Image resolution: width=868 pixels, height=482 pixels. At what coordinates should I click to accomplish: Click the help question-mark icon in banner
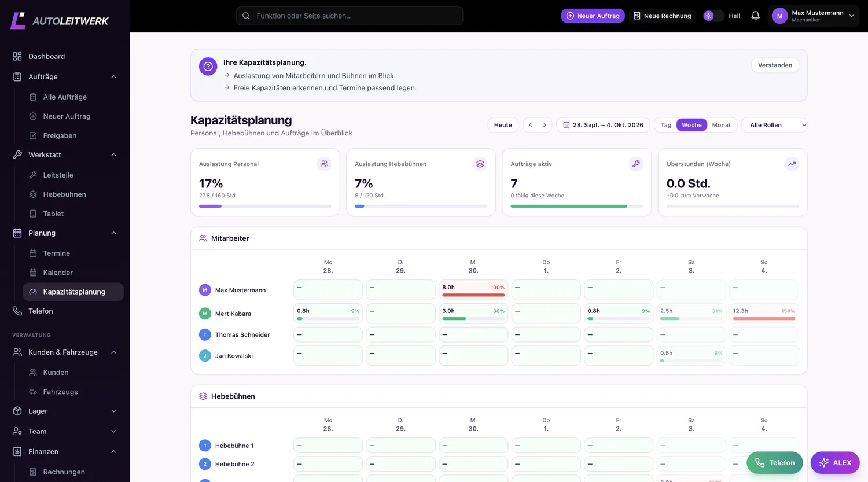click(x=208, y=67)
